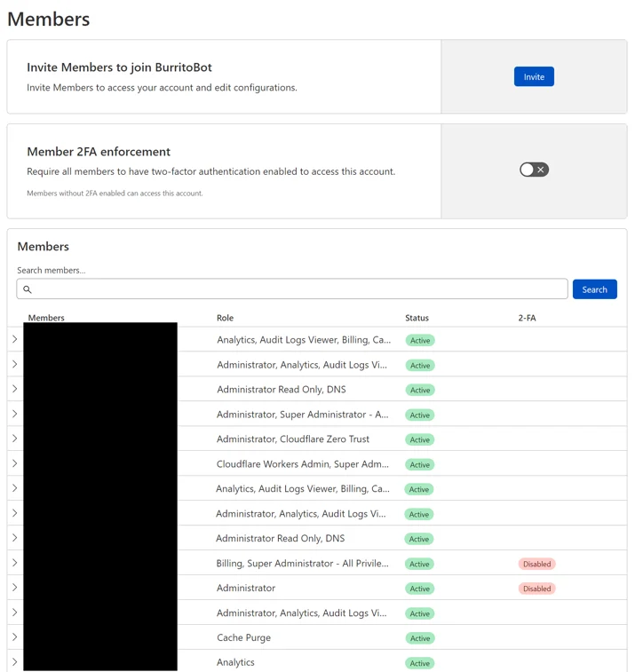The width and height of the screenshot is (635, 672).
Task: Focus the Search members input field
Action: tap(292, 289)
